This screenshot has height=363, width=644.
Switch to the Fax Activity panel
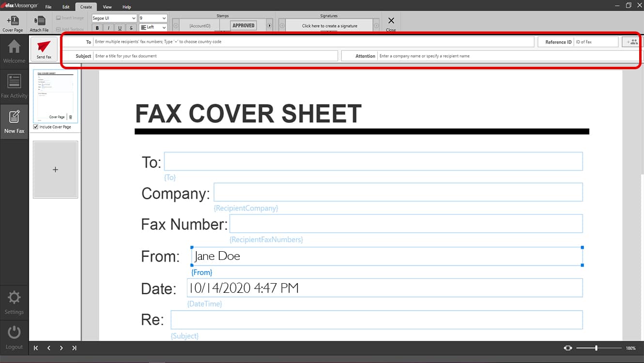click(14, 86)
